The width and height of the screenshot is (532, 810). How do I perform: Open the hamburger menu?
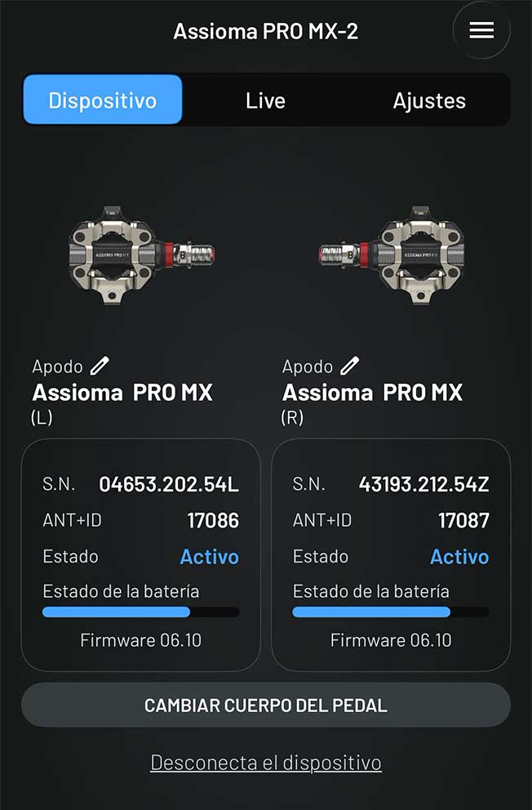pyautogui.click(x=481, y=31)
